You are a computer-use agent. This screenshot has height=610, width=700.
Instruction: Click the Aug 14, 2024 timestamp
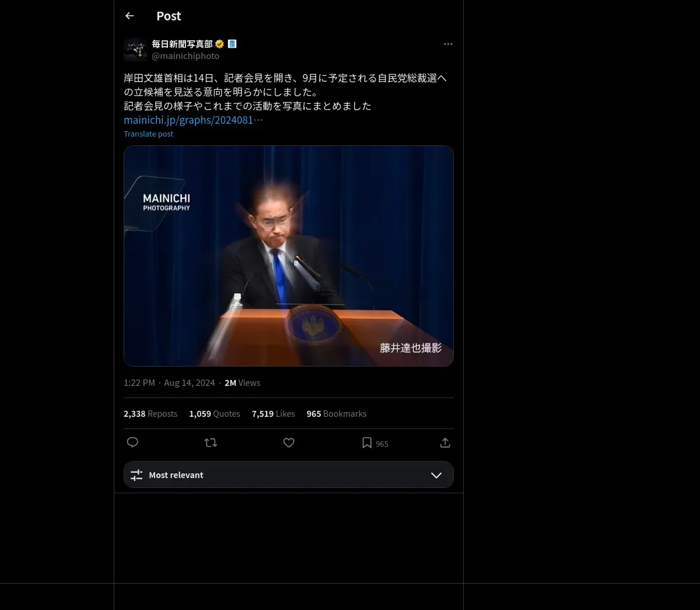pyautogui.click(x=189, y=383)
